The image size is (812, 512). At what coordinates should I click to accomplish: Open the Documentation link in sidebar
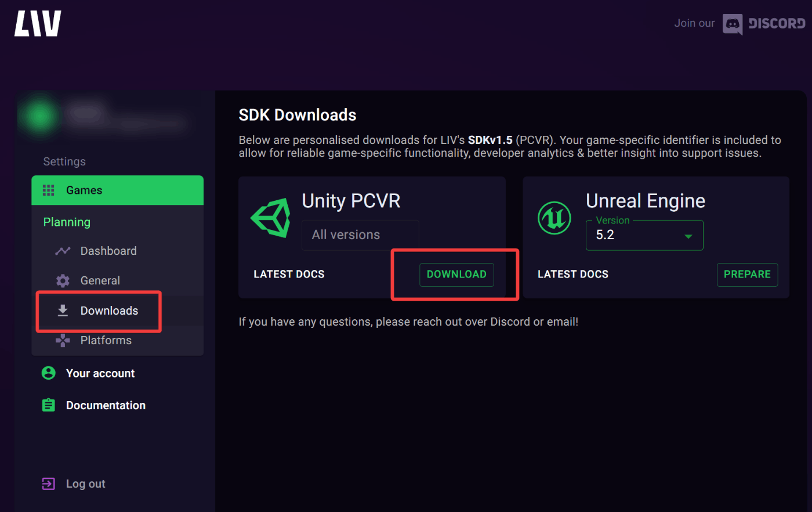click(106, 405)
